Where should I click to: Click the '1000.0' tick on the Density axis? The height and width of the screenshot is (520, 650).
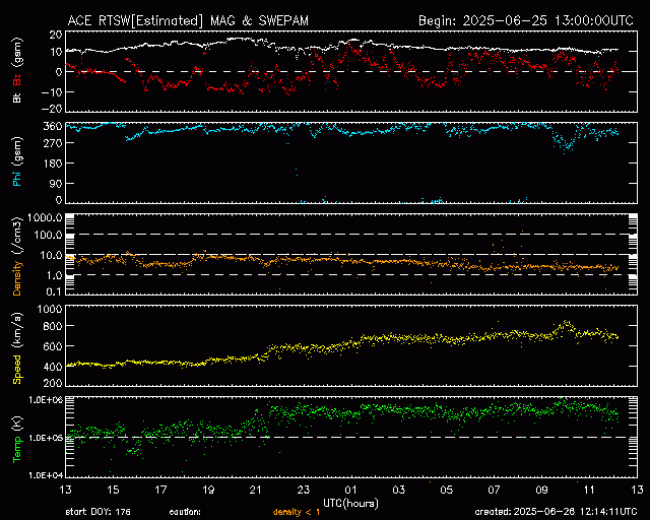pyautogui.click(x=47, y=218)
